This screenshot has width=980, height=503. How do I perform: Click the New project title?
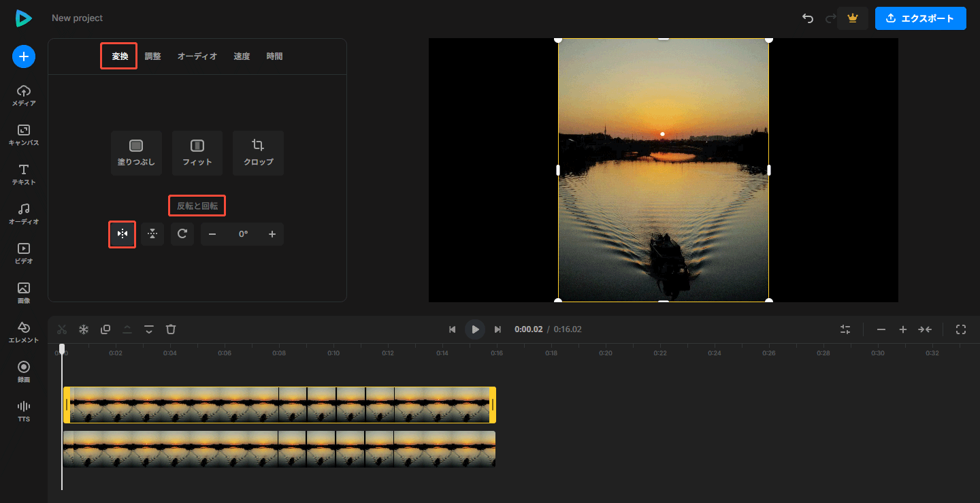point(78,18)
